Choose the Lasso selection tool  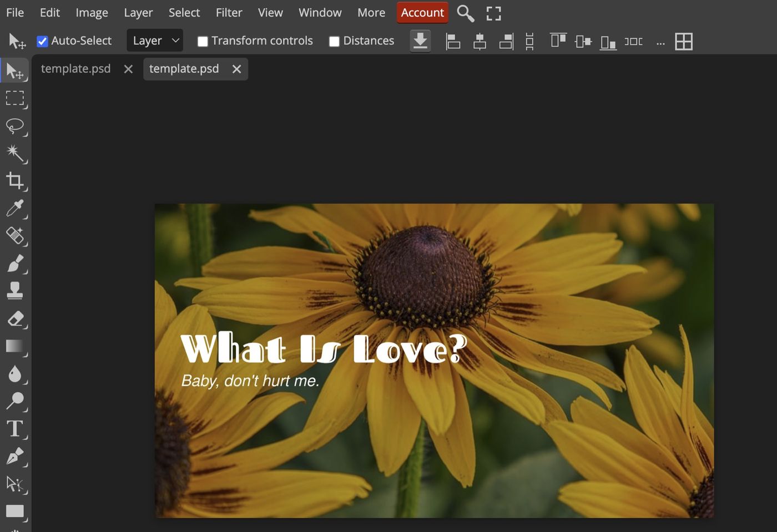point(15,126)
